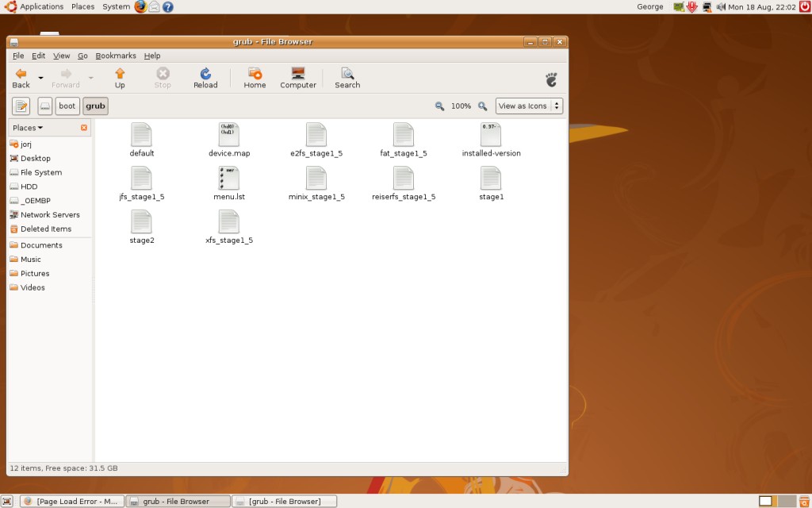The image size is (812, 508).
Task: Open Computer from the toolbar
Action: tap(298, 78)
